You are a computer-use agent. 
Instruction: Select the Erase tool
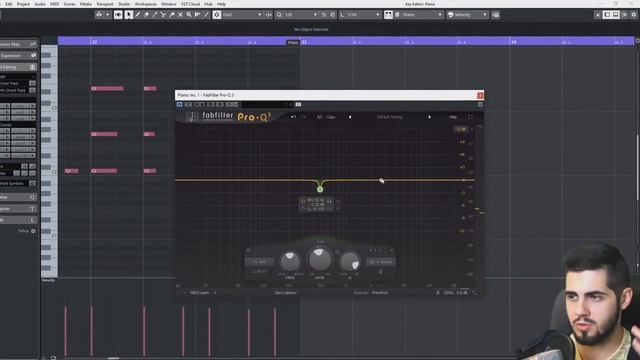pos(146,15)
